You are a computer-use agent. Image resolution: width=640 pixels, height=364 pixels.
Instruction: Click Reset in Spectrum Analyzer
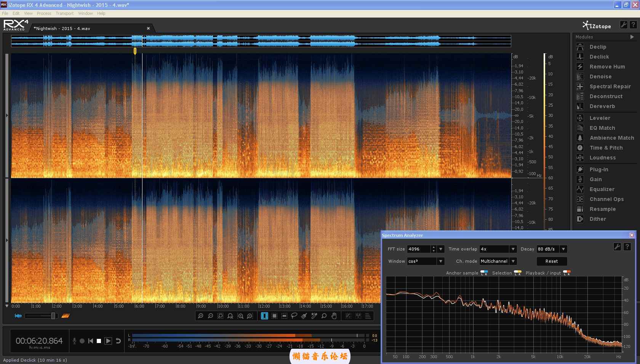coord(552,261)
